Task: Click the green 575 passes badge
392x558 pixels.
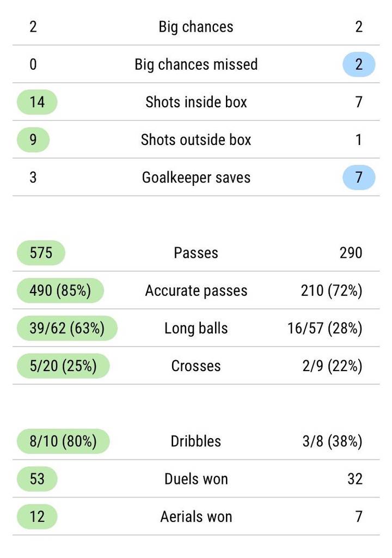Action: 41,253
